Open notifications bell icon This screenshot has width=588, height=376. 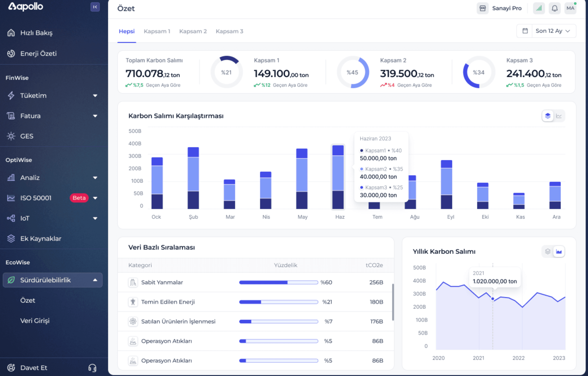[555, 8]
